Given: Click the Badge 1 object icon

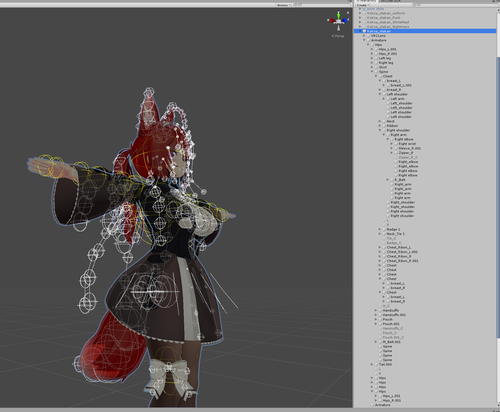Looking at the screenshot, I should pyautogui.click(x=384, y=229).
